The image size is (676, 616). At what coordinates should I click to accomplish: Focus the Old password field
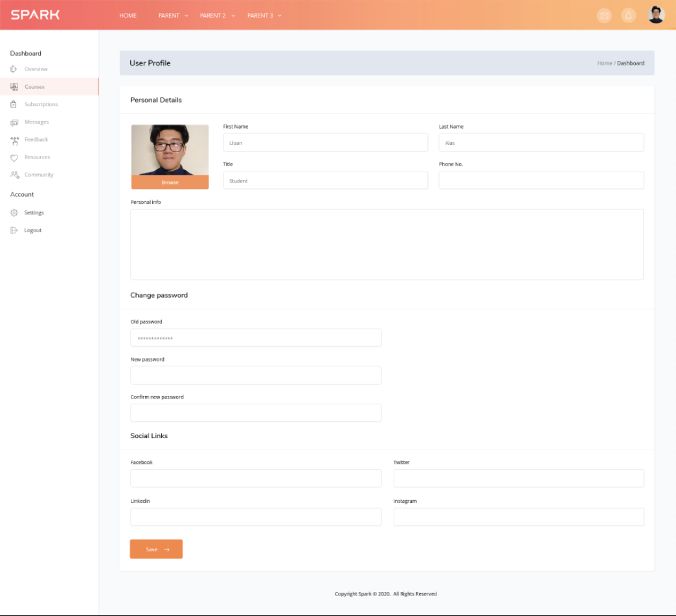pyautogui.click(x=256, y=338)
